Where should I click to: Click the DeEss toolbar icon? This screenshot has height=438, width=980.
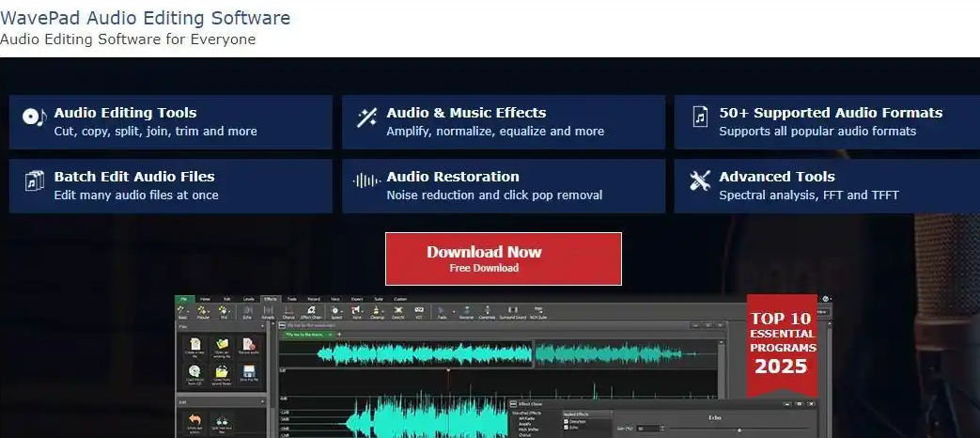click(x=398, y=310)
